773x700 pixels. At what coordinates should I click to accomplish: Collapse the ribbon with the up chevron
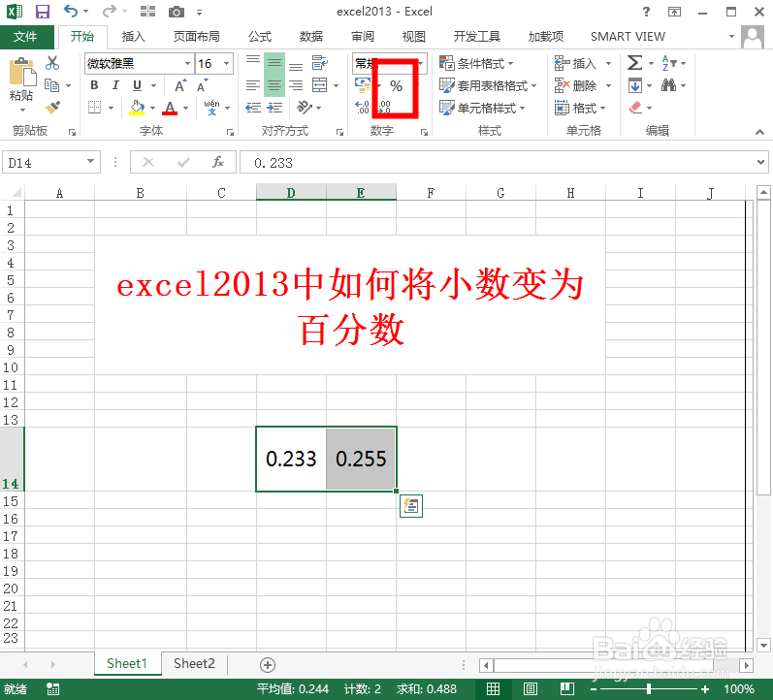[759, 131]
